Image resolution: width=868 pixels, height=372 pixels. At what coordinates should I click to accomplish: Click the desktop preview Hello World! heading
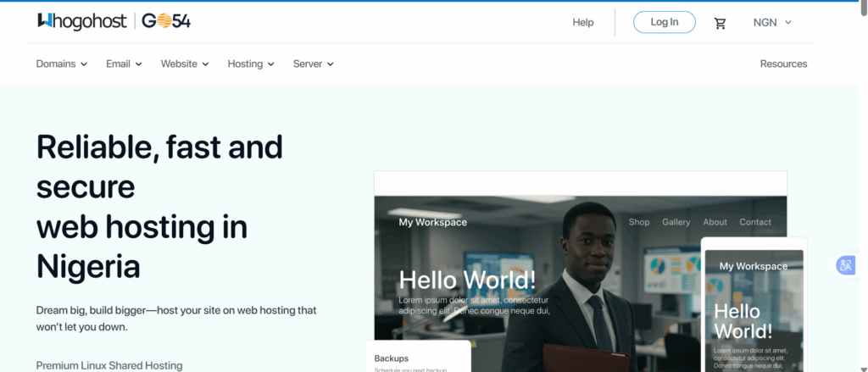(467, 280)
